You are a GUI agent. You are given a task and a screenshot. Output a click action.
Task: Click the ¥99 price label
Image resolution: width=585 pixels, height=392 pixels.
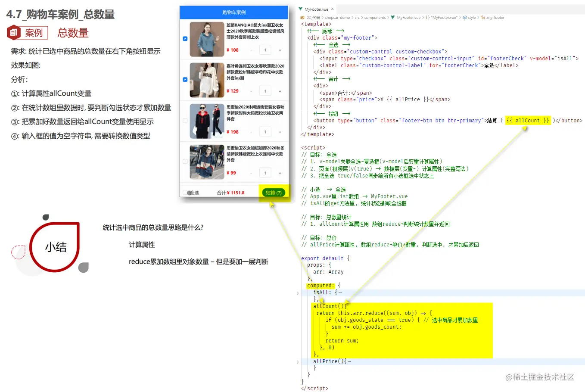click(x=231, y=173)
